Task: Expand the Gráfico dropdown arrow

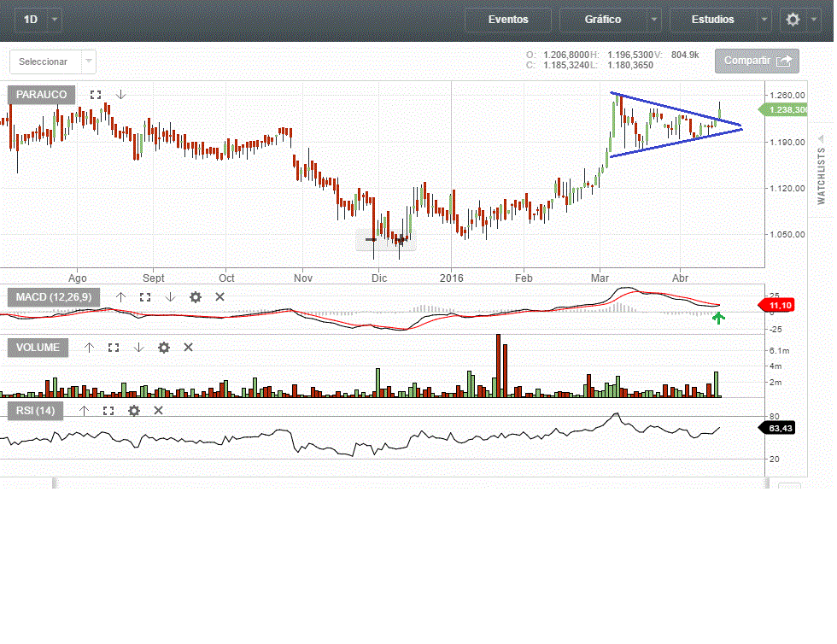Action: pyautogui.click(x=654, y=19)
